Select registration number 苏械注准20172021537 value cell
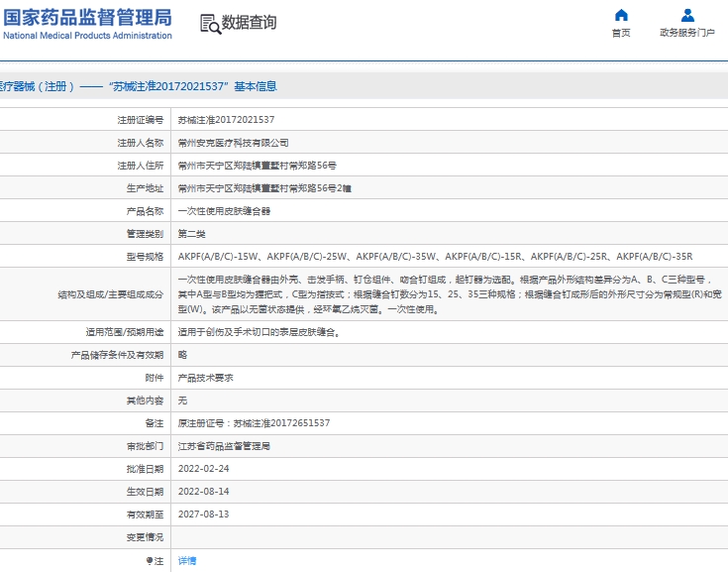 tap(226, 120)
